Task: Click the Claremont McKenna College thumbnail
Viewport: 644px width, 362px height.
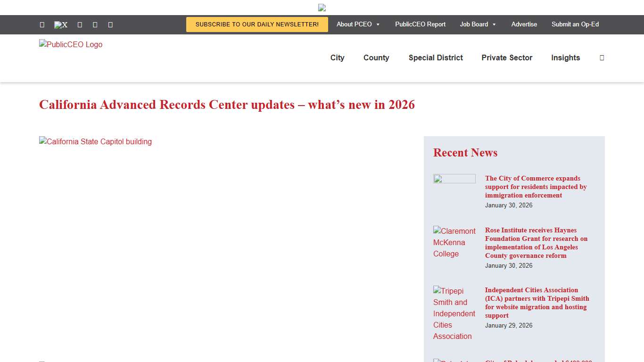Action: [x=454, y=242]
